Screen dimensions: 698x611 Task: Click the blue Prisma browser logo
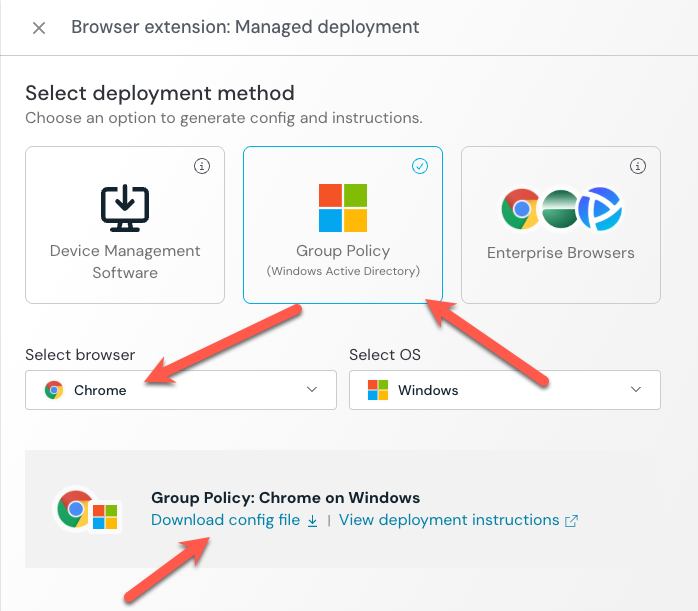click(x=600, y=209)
